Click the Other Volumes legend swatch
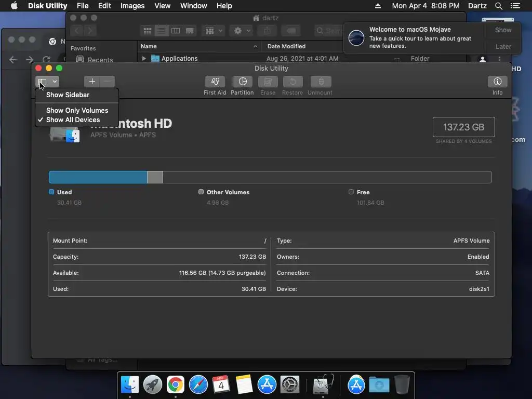532x399 pixels. (x=201, y=192)
